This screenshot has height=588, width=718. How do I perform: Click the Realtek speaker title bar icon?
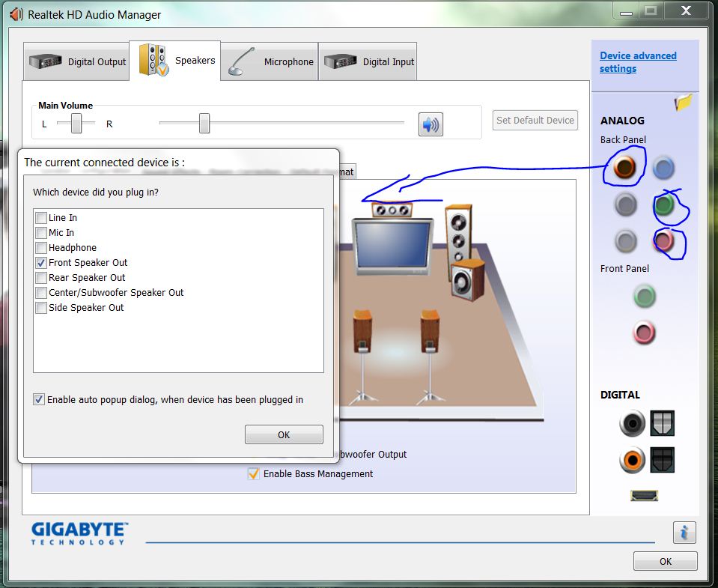(16, 14)
